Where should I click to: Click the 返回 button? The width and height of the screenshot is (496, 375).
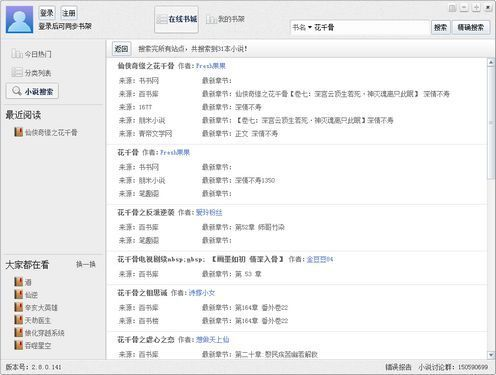pos(121,49)
